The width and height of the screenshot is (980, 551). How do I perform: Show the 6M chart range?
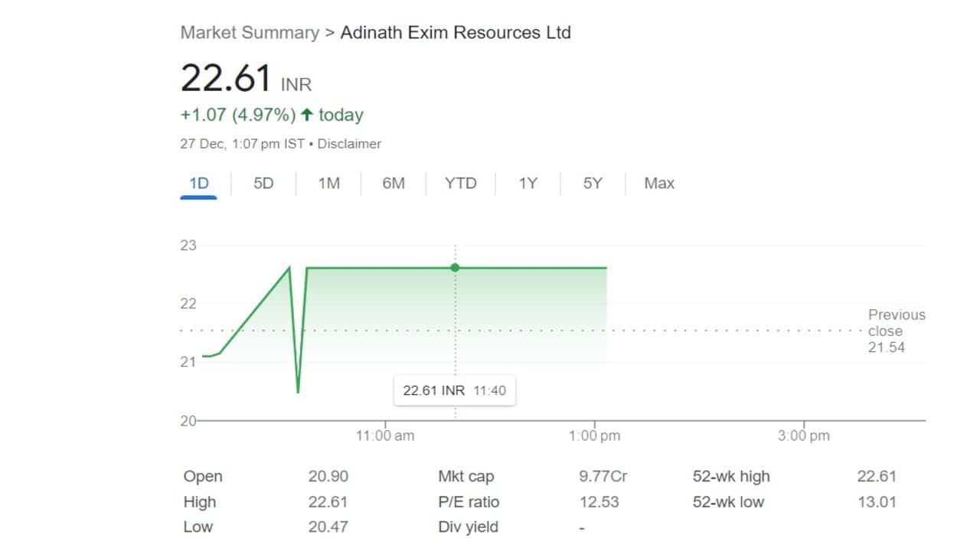point(394,184)
